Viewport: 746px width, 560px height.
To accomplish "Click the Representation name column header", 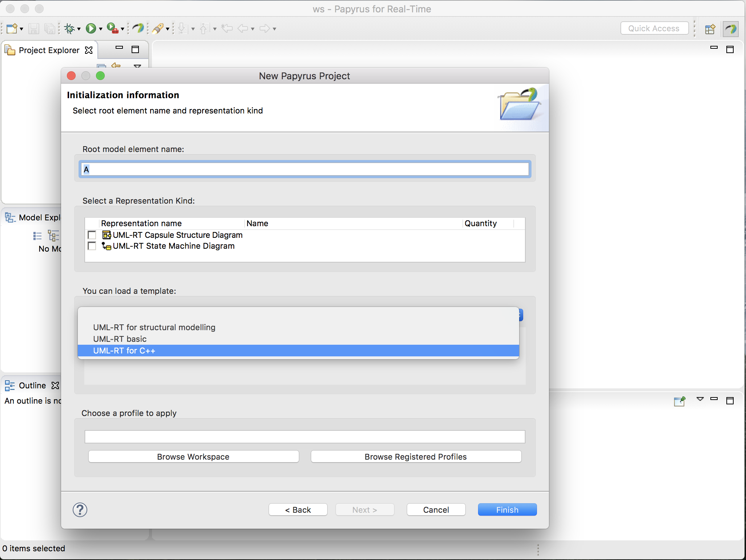I will [172, 223].
